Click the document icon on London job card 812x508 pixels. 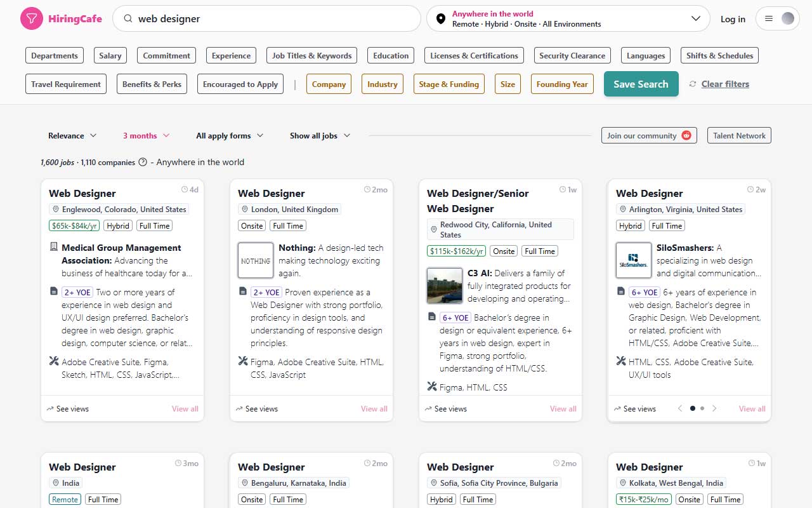243,291
